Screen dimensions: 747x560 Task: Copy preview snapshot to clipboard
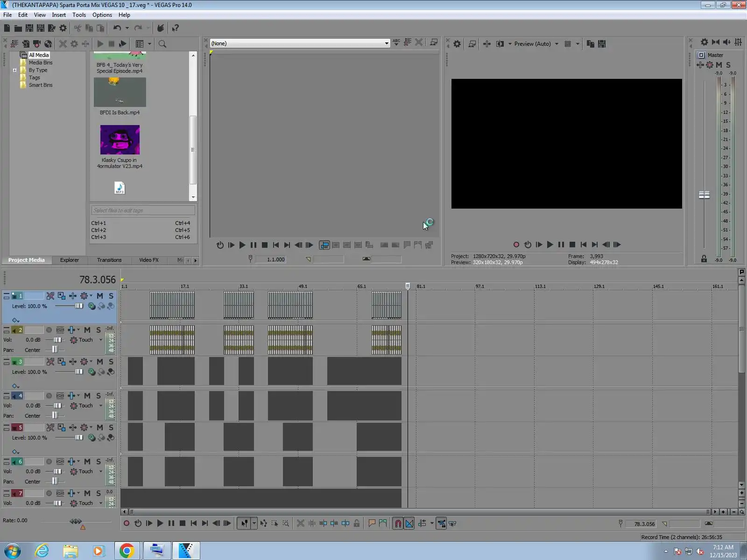[591, 44]
